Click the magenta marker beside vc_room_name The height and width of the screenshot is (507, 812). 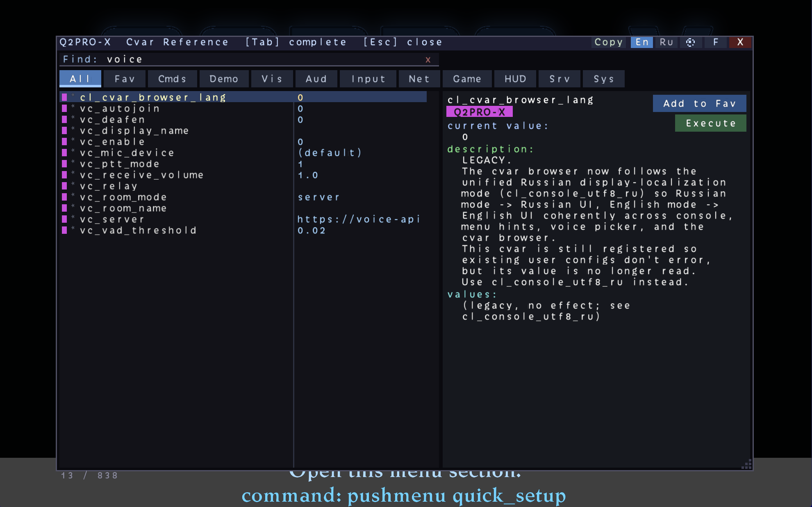coord(64,208)
